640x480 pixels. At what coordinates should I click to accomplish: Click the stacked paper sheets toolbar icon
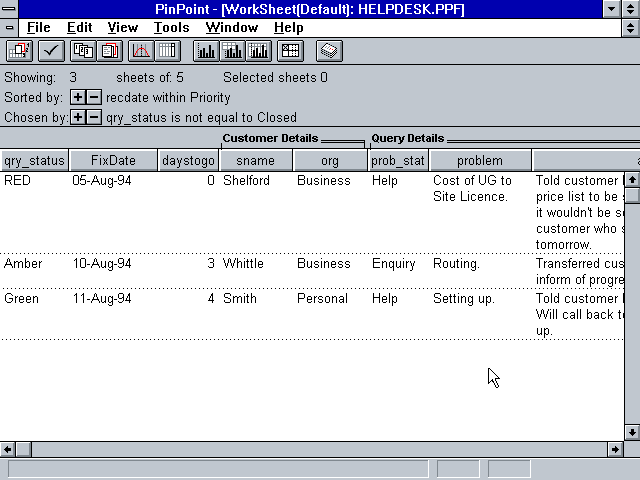(x=329, y=51)
